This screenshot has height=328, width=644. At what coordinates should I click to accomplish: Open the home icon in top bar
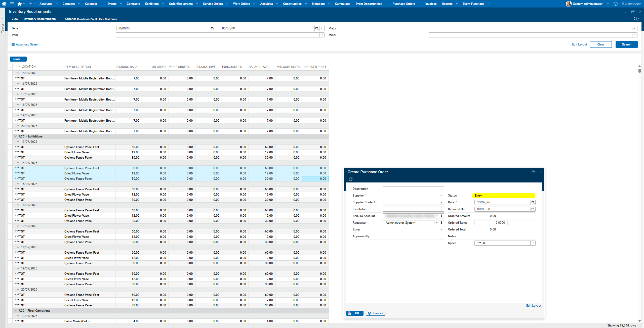(4, 4)
